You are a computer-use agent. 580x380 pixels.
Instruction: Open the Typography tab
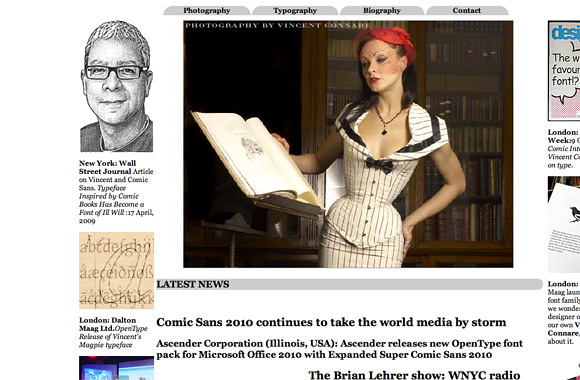click(295, 11)
